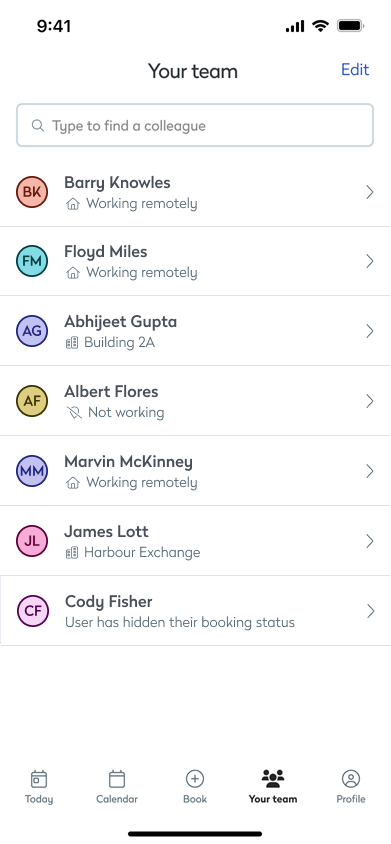Expand Marvin McKinney row chevron
The image size is (391, 844).
(x=370, y=471)
